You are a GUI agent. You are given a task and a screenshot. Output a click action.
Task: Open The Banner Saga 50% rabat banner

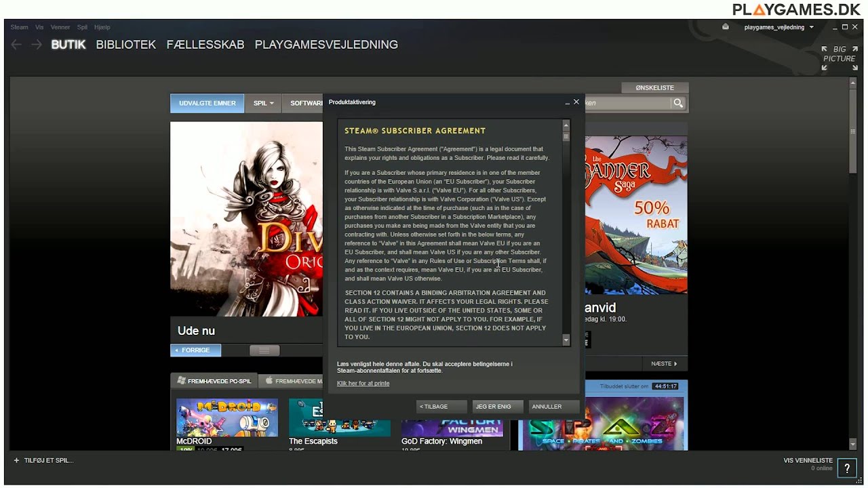pyautogui.click(x=636, y=215)
